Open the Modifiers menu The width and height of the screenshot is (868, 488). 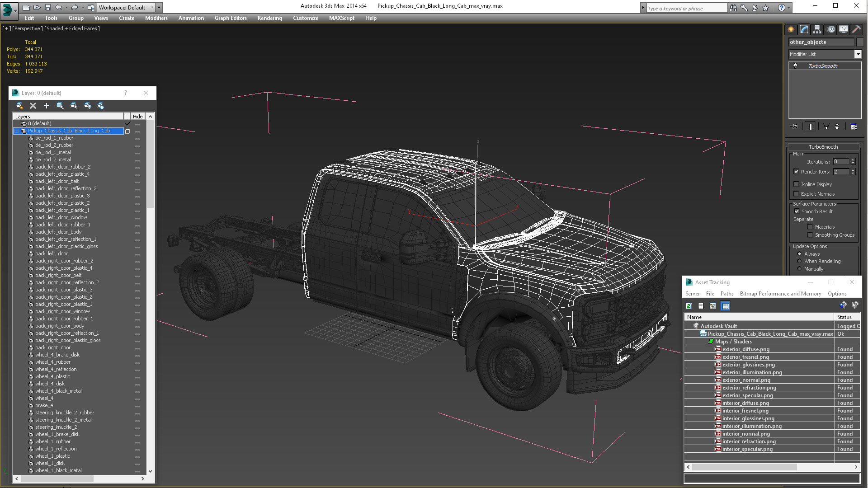click(x=156, y=18)
